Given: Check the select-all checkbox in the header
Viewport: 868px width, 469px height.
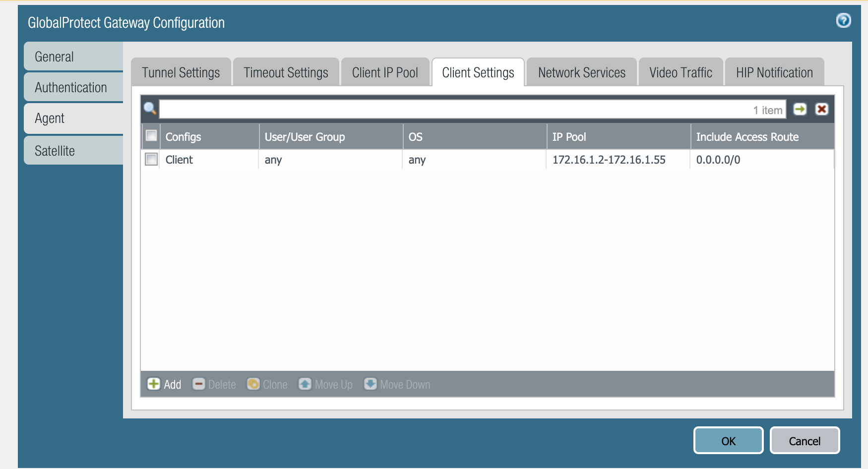Looking at the screenshot, I should pos(151,135).
